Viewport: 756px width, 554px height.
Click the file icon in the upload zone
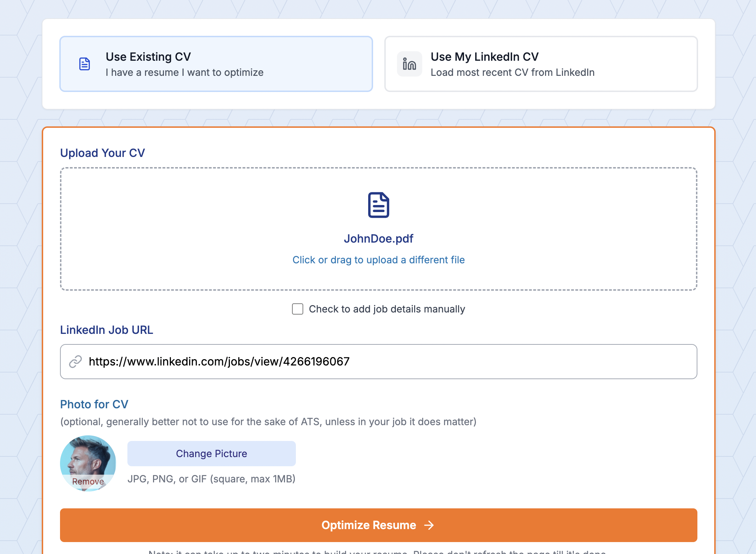[378, 205]
